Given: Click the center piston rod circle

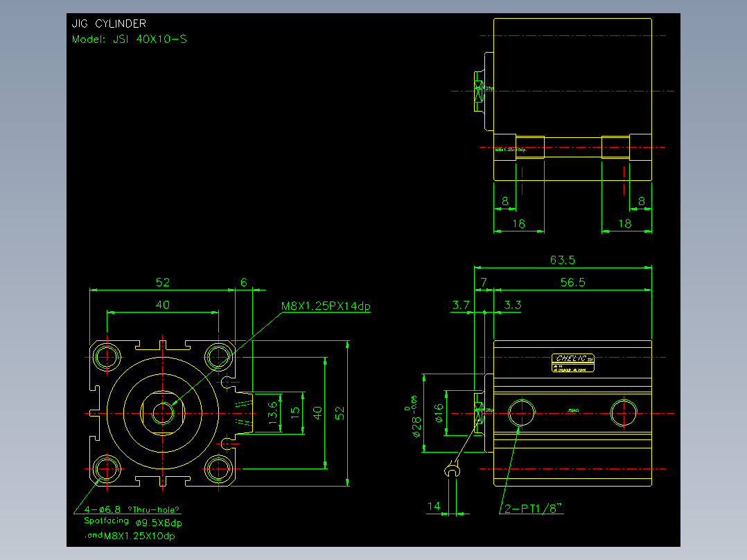Looking at the screenshot, I should pyautogui.click(x=162, y=413).
